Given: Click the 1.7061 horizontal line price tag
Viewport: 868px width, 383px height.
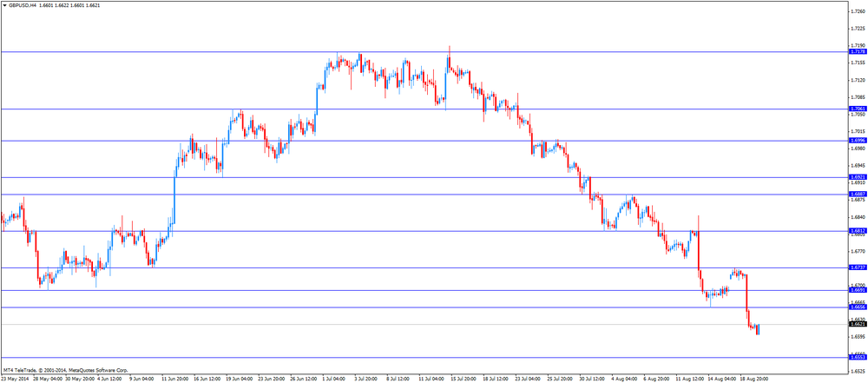Looking at the screenshot, I should pos(858,109).
